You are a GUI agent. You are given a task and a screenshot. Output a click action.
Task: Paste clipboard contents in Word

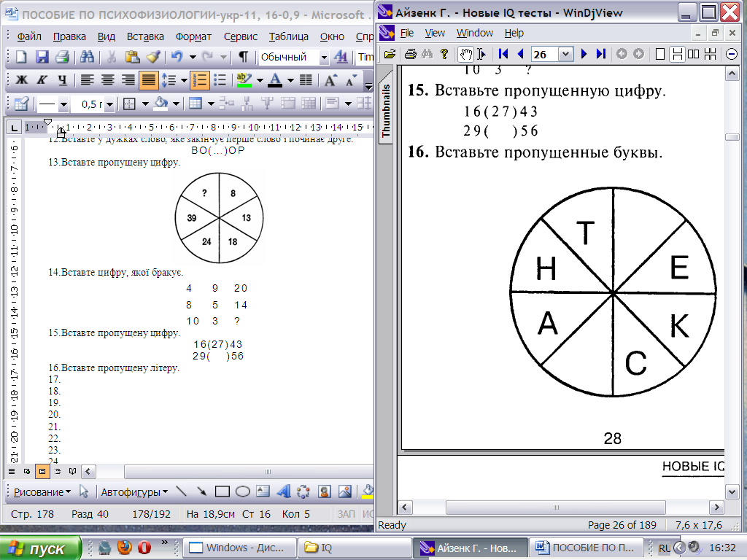(x=132, y=57)
